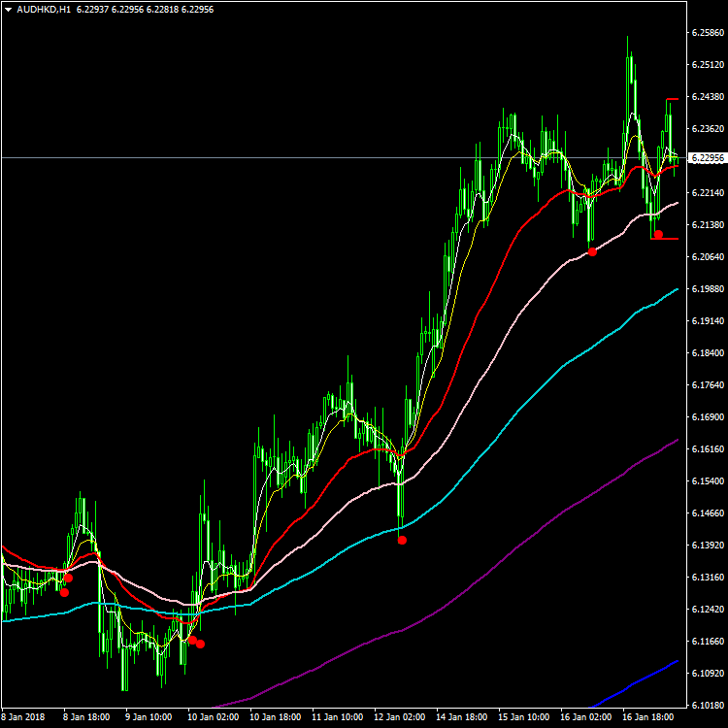
Task: Click the 6.19880 price axis label
Action: pos(708,289)
